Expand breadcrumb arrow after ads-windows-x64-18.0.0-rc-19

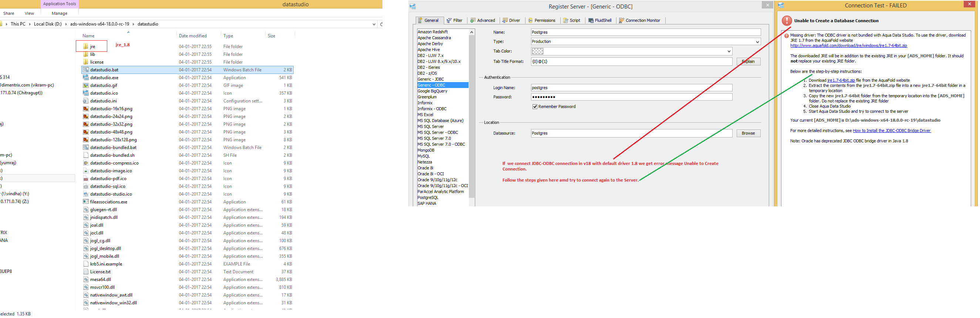pyautogui.click(x=134, y=24)
